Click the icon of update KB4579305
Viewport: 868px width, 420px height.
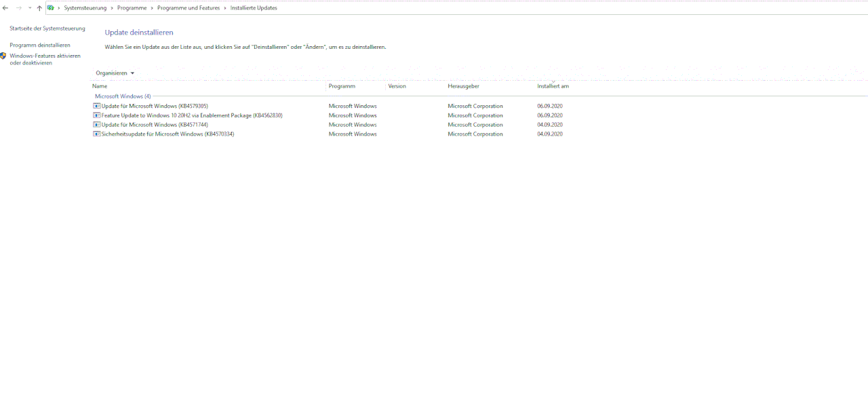tap(96, 106)
